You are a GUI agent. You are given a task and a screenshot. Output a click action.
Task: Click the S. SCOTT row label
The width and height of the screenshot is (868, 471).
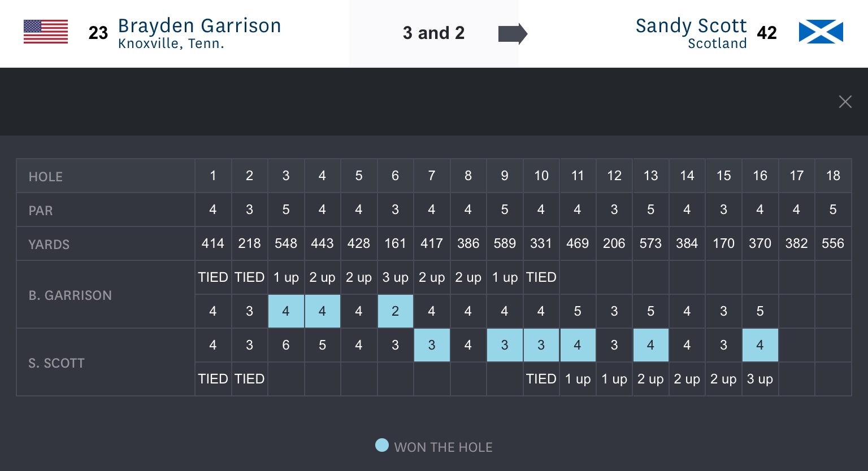click(57, 363)
